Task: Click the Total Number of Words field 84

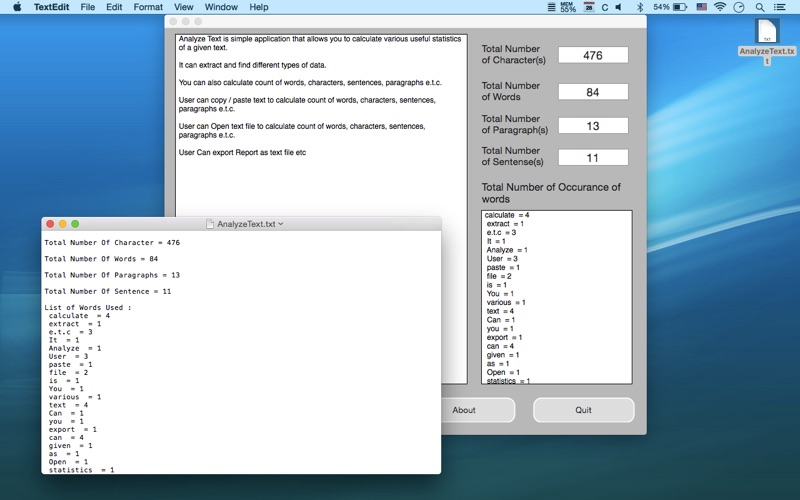Action: [593, 92]
